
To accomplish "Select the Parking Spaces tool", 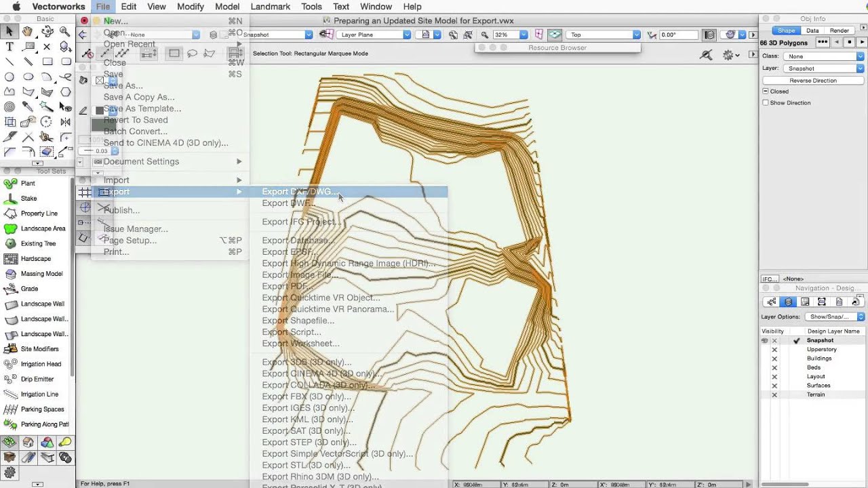I will point(42,409).
